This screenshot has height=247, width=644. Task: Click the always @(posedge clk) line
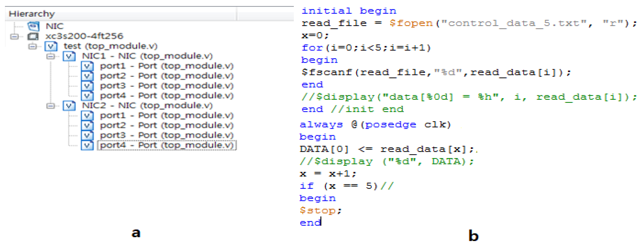tap(375, 124)
